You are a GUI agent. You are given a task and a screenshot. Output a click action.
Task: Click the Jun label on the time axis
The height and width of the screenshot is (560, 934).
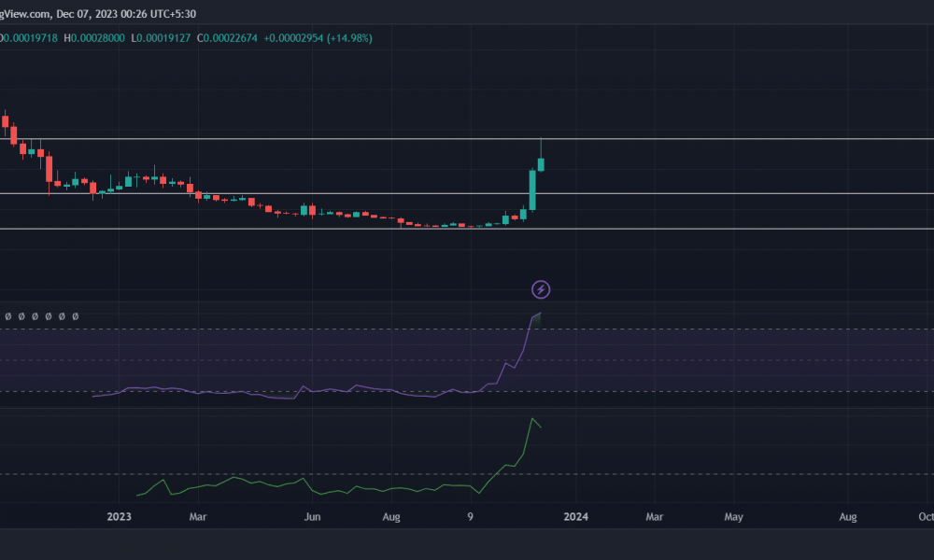[312, 516]
